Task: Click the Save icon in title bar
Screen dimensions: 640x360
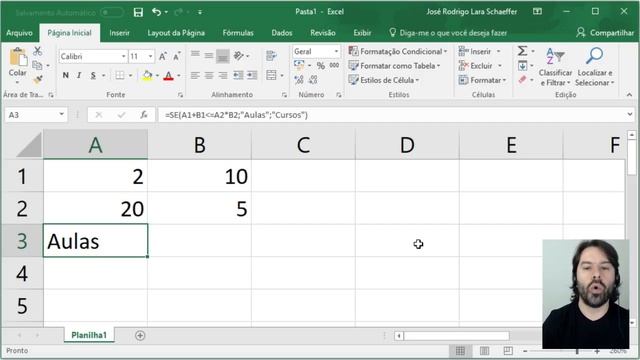Action: [138, 12]
